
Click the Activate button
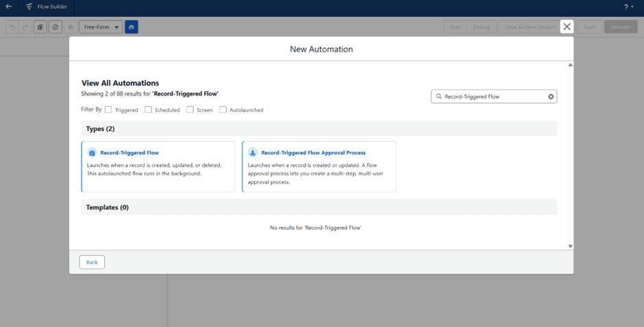621,27
